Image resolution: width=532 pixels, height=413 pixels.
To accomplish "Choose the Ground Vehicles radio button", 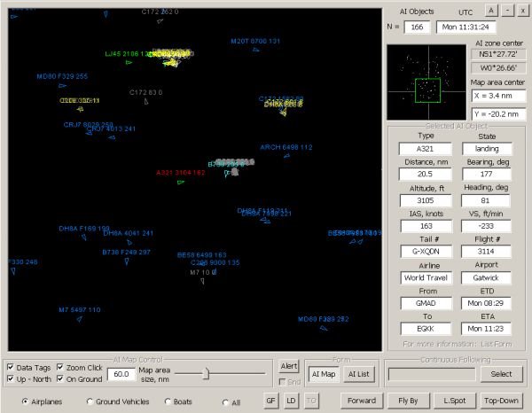I will [x=90, y=401].
